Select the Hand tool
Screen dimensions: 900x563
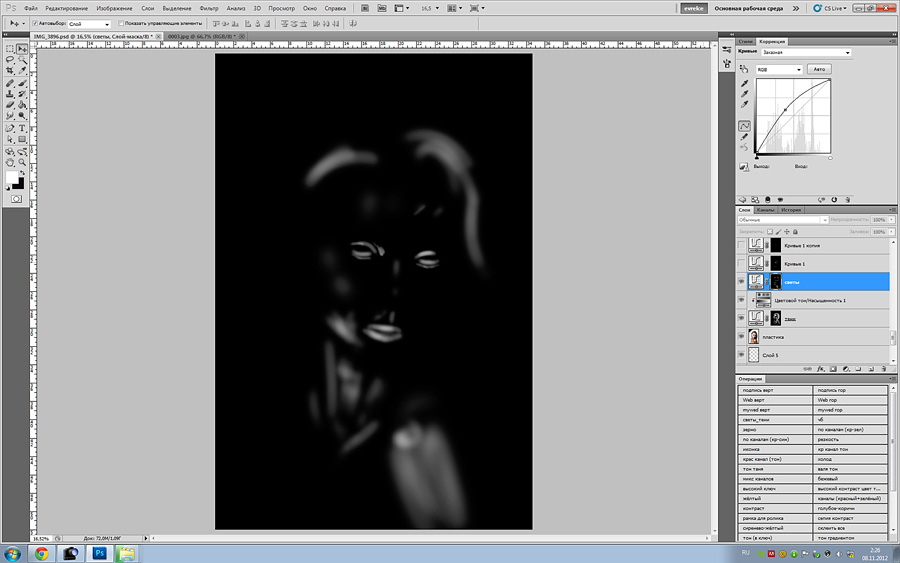tap(10, 163)
